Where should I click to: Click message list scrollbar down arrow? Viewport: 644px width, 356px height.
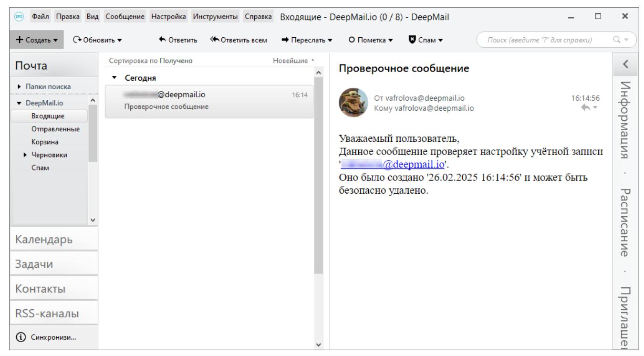pyautogui.click(x=319, y=345)
